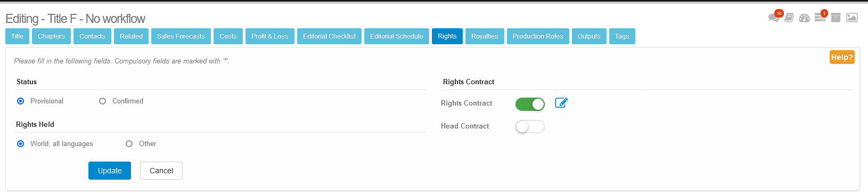
Task: Edit the Rights Contract via pencil icon
Action: [x=561, y=102]
